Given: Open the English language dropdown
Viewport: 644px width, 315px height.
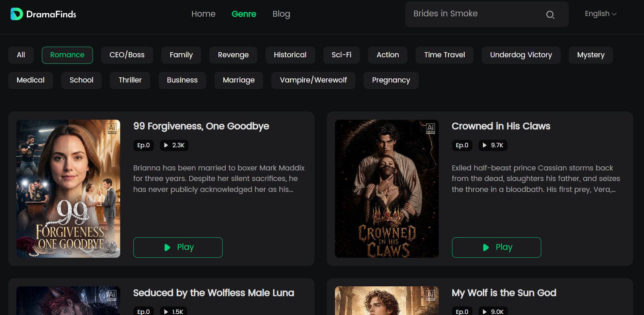Looking at the screenshot, I should [x=601, y=14].
